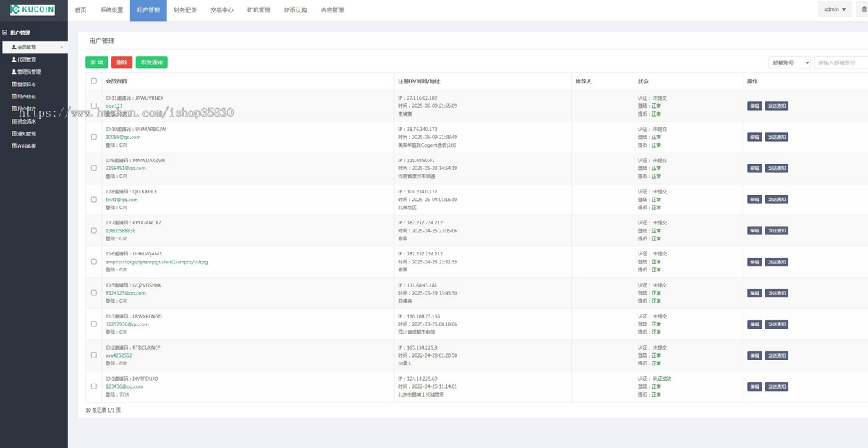The height and width of the screenshot is (448, 868).
Task: Focus the 请输入邮箱账号 search field
Action: coord(841,63)
